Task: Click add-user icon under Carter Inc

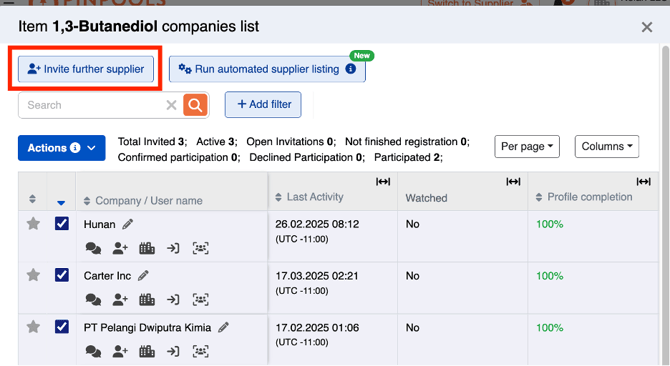Action: 120,300
